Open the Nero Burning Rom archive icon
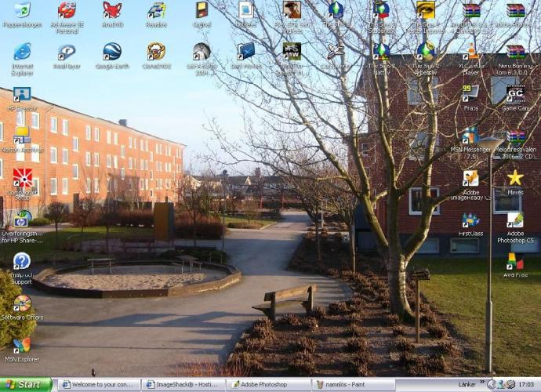 coord(515,53)
